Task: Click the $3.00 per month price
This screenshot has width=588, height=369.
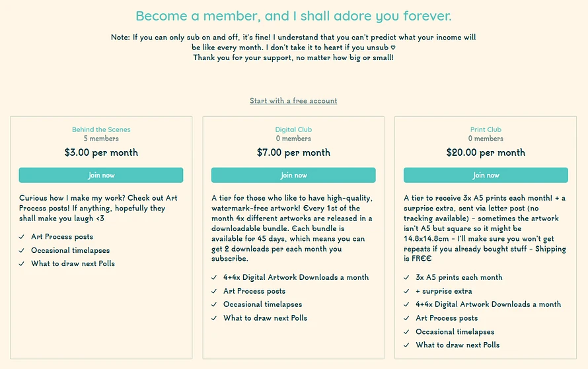Action: (101, 152)
